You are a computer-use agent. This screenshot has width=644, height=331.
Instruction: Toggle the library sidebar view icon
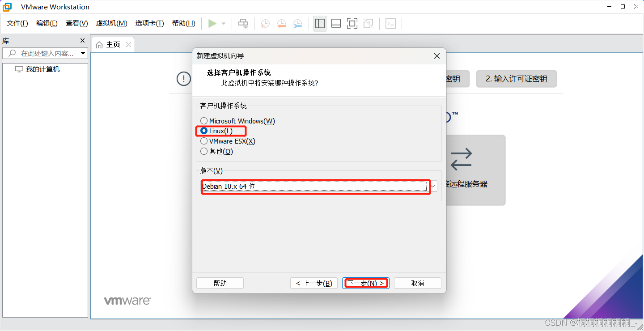(320, 23)
